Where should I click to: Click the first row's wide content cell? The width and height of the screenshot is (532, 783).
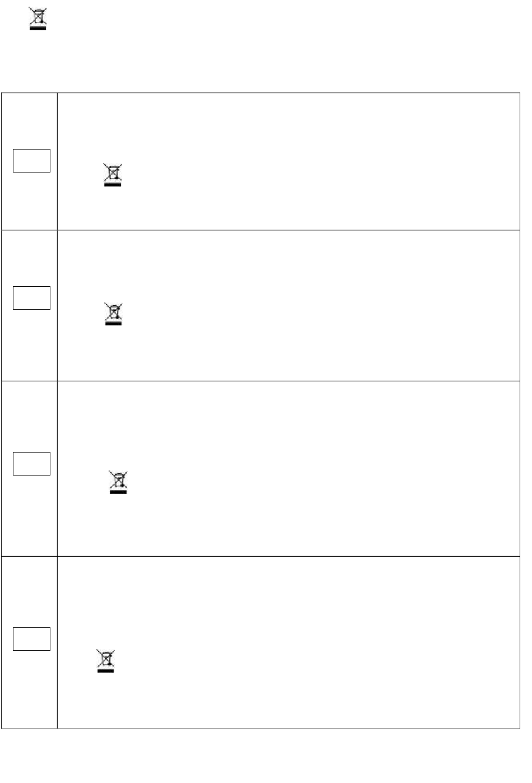pyautogui.click(x=288, y=161)
